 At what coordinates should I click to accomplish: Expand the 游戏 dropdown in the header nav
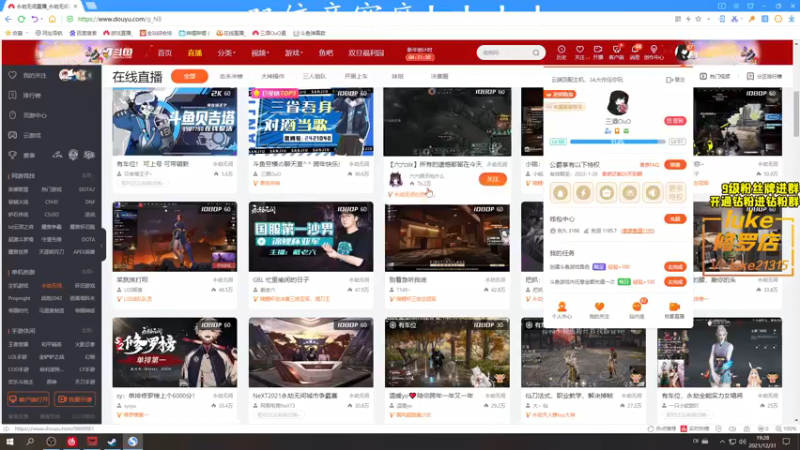[293, 53]
